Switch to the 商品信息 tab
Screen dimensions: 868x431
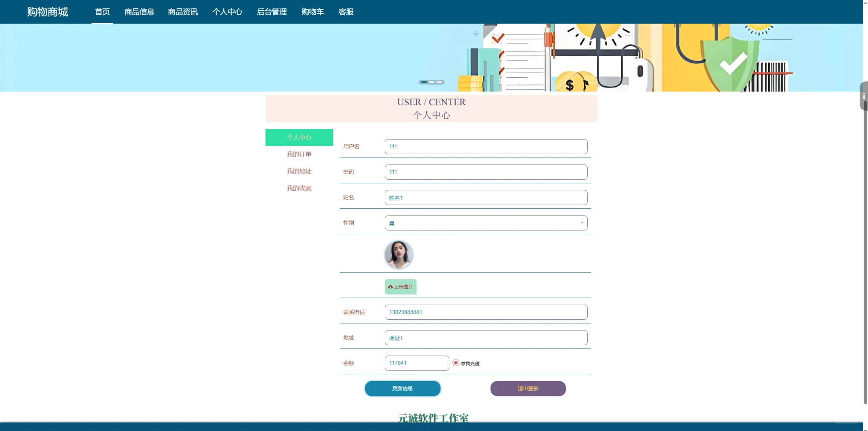coord(139,12)
